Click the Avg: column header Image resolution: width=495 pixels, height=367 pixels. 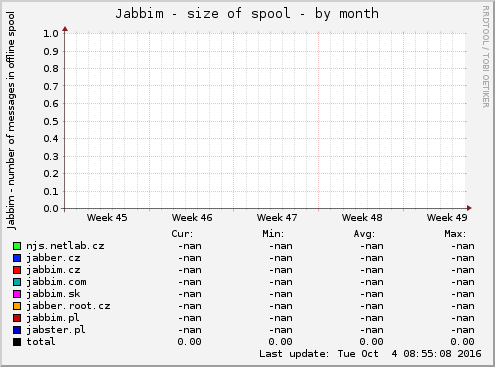pos(364,234)
